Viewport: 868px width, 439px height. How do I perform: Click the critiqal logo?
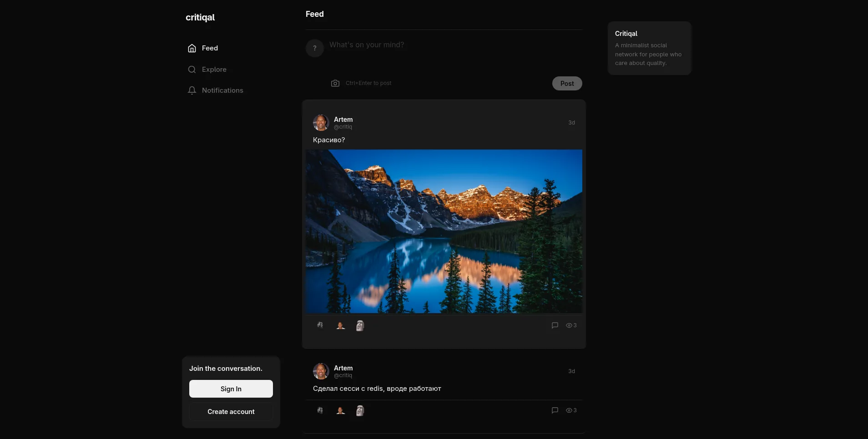pyautogui.click(x=200, y=17)
